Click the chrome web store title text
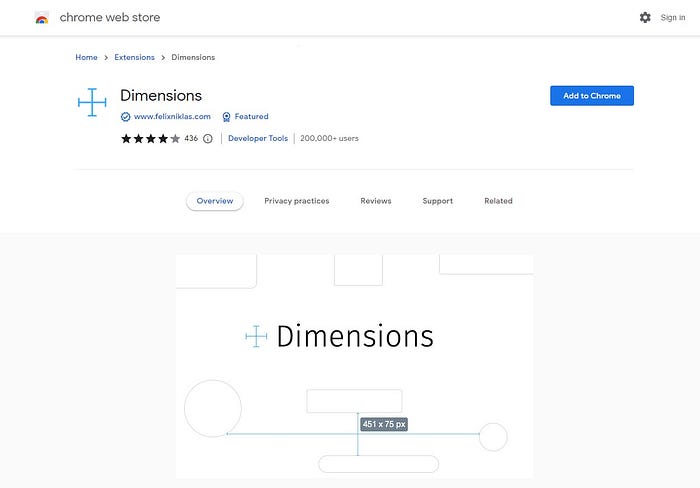This screenshot has width=700, height=488. [110, 17]
